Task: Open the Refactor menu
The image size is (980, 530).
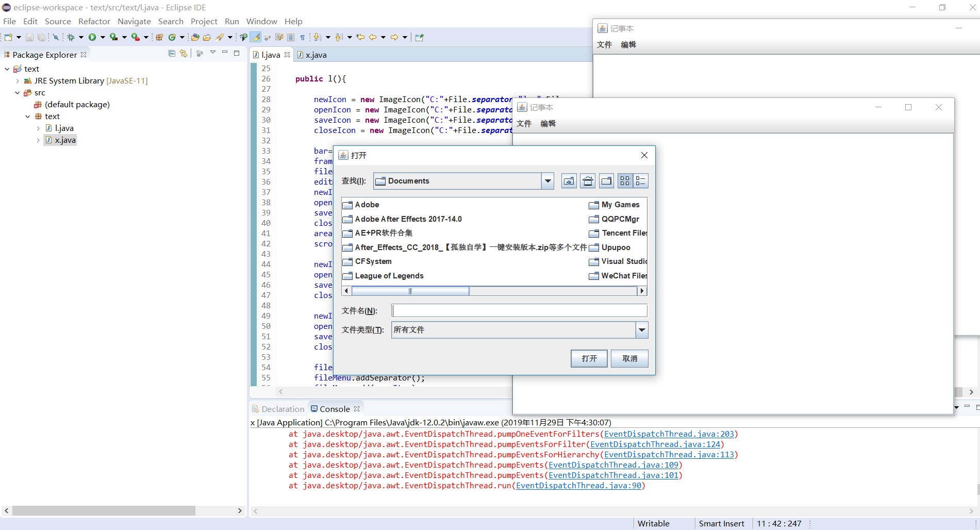Action: pyautogui.click(x=94, y=21)
